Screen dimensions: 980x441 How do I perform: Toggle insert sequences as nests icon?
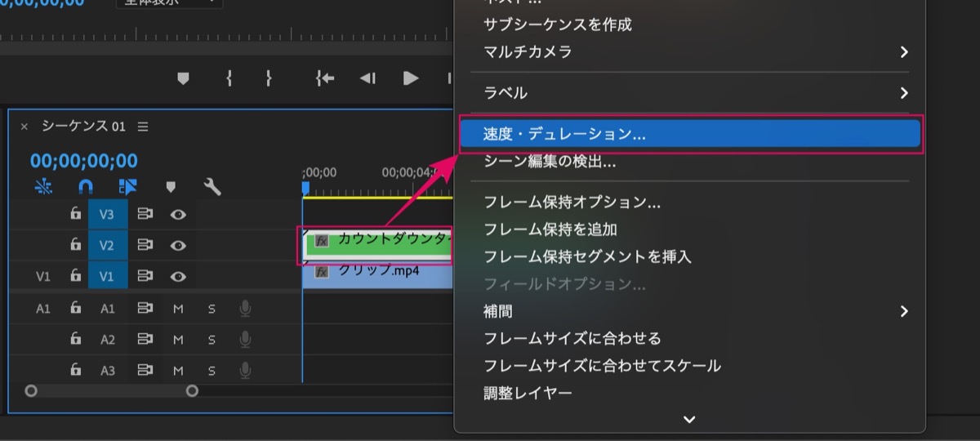click(43, 187)
